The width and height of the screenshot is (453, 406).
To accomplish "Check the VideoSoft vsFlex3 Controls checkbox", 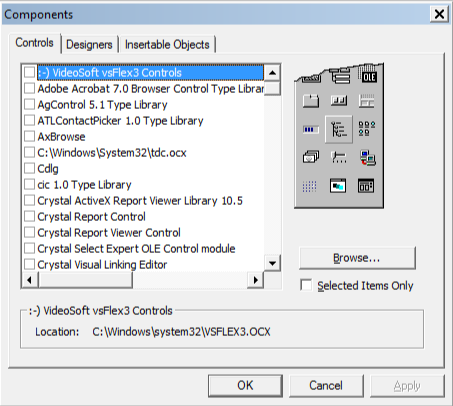I will tap(30, 72).
